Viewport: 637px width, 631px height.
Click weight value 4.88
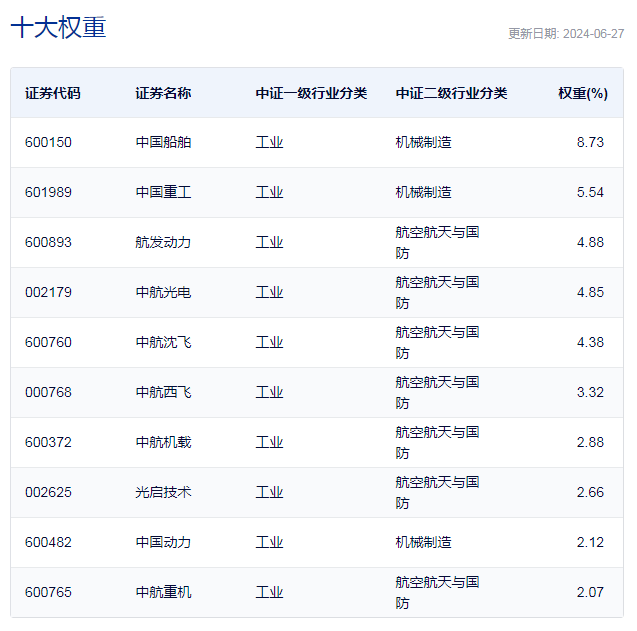point(590,242)
